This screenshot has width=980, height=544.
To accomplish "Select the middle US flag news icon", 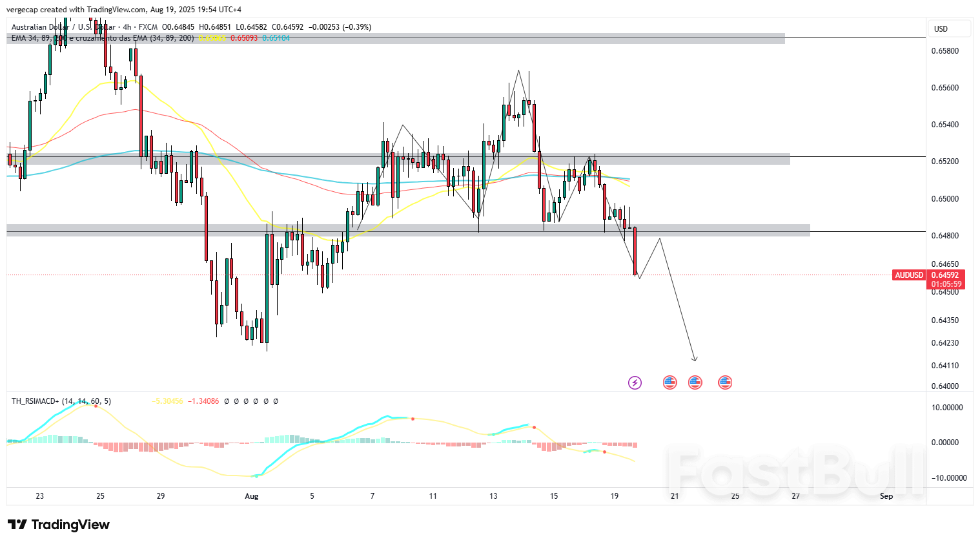I will pyautogui.click(x=695, y=382).
